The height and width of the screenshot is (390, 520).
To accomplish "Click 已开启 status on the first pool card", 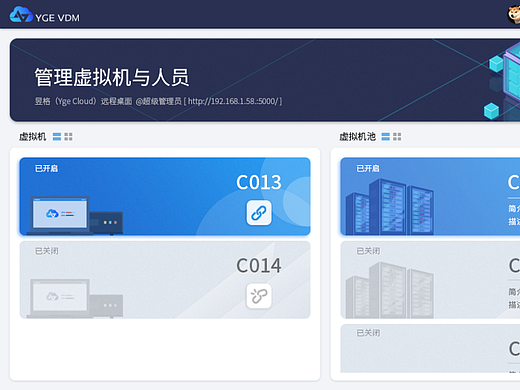I will click(x=368, y=168).
